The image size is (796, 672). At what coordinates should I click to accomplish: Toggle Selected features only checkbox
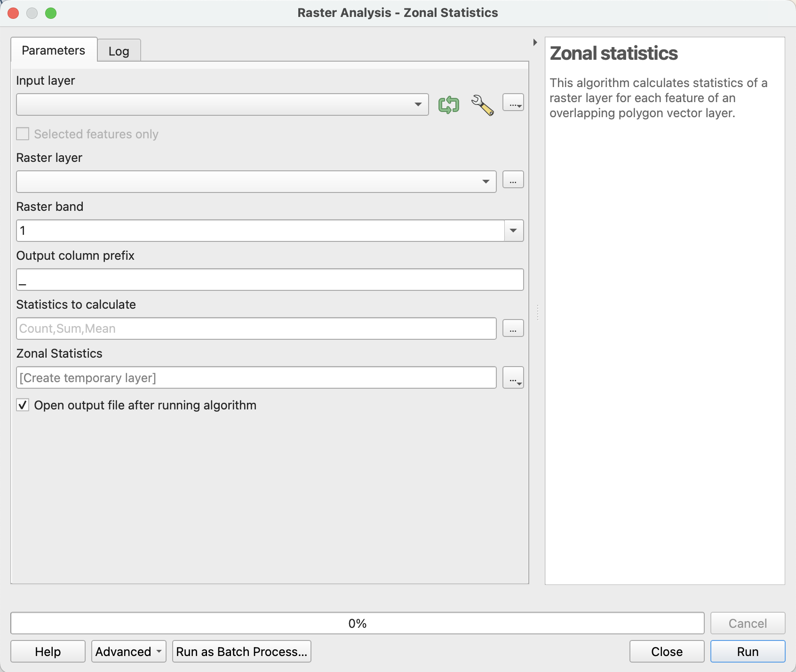[x=23, y=134]
